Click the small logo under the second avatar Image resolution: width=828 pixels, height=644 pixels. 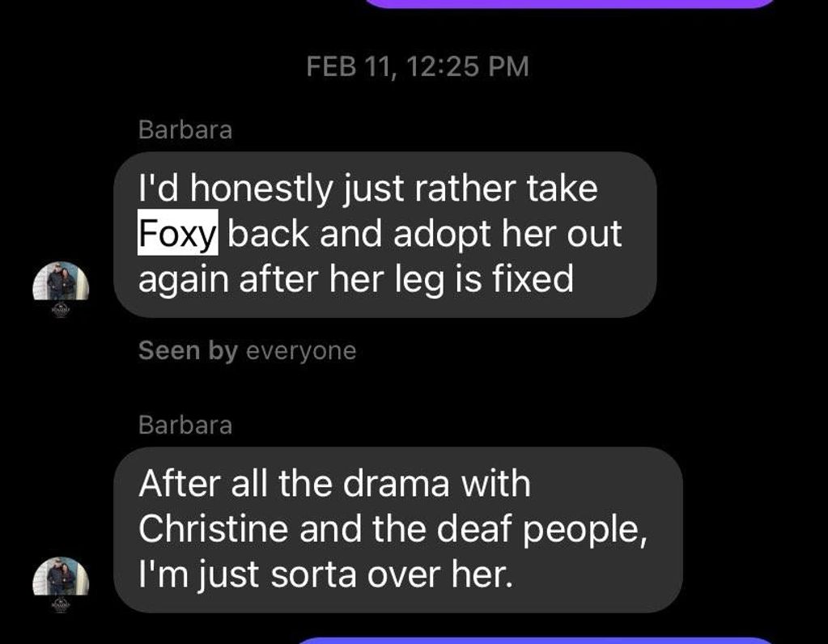(61, 605)
